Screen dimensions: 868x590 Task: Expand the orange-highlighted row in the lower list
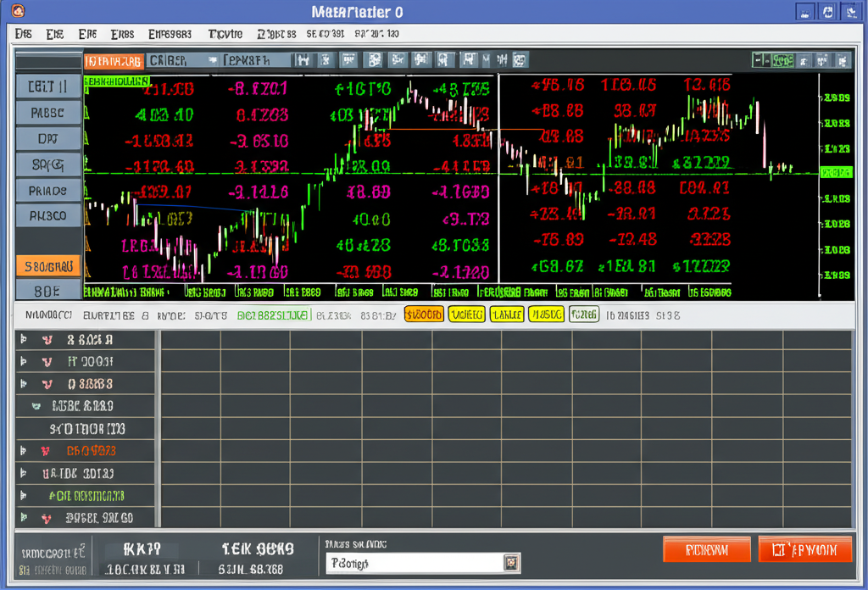[x=24, y=451]
